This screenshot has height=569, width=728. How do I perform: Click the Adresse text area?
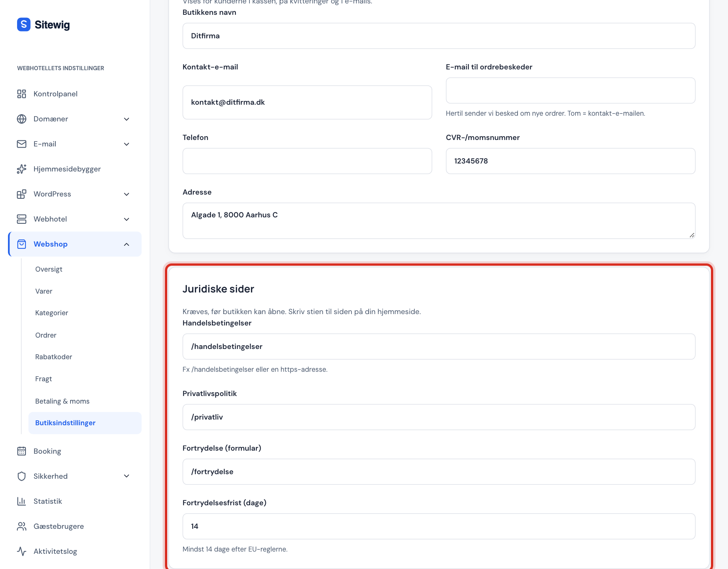[439, 221]
